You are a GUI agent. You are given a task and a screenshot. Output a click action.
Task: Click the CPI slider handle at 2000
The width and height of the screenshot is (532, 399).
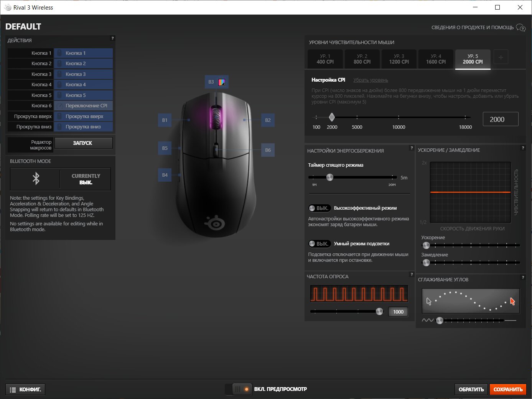pos(332,117)
